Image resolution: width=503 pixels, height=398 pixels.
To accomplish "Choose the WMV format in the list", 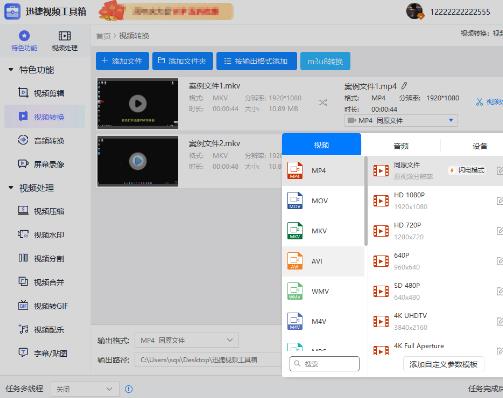I will (323, 291).
